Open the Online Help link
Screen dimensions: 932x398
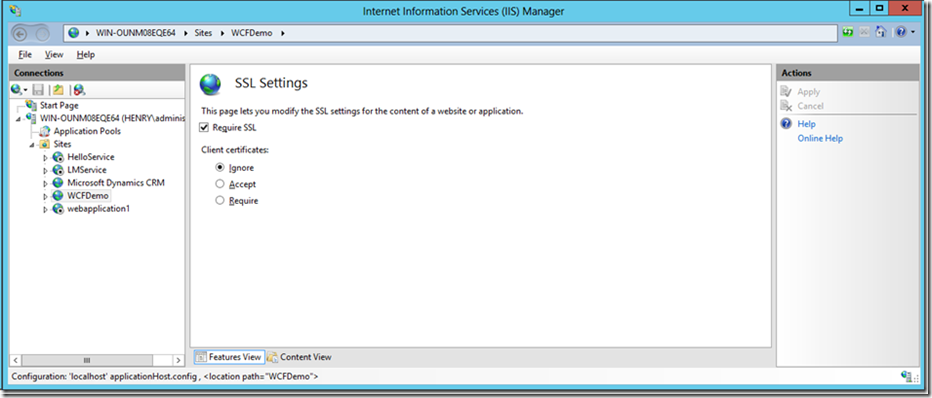pyautogui.click(x=820, y=138)
